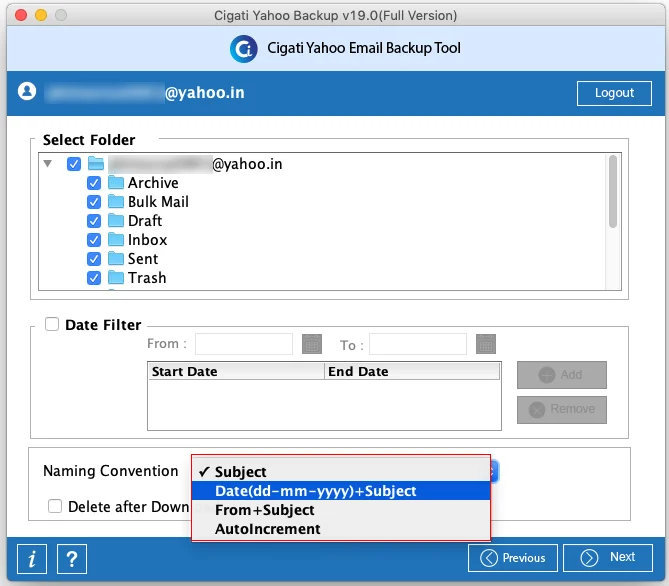Uncheck the Bulk Mail folder checkbox

click(x=94, y=202)
